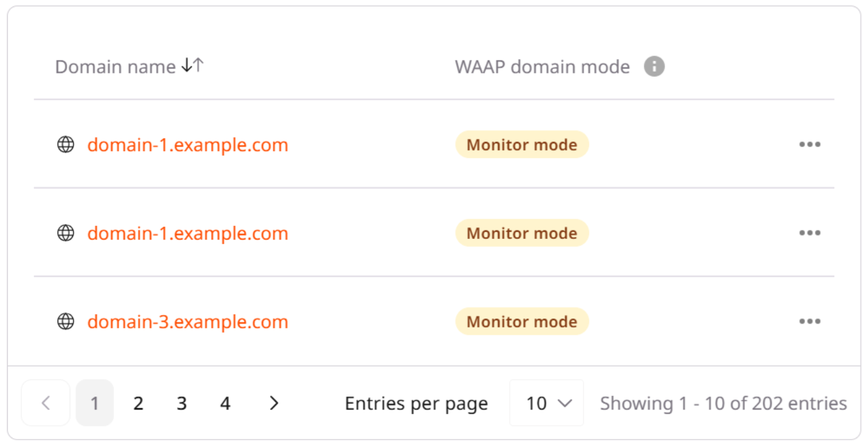Click the globe icon next to domain-3.example.com

[66, 321]
